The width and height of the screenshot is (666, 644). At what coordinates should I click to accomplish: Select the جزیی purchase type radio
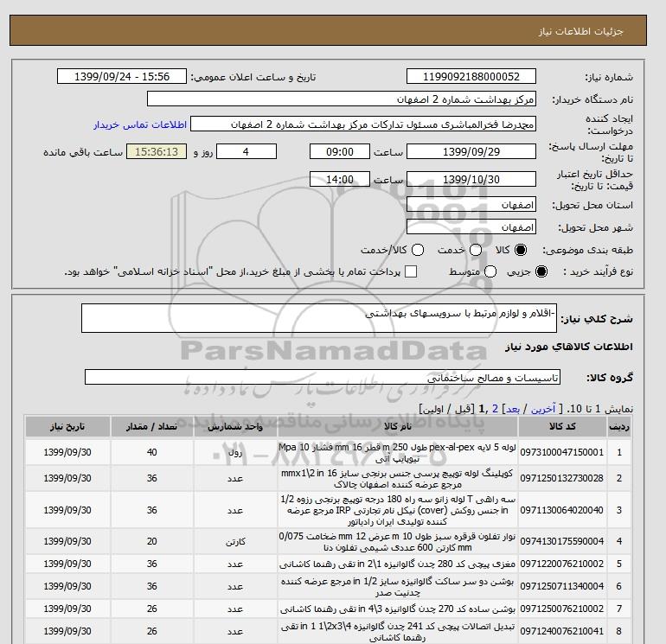541,271
